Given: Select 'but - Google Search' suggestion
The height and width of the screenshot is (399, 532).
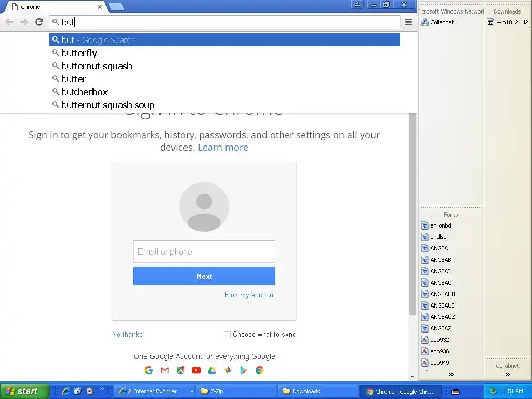Looking at the screenshot, I should (224, 40).
